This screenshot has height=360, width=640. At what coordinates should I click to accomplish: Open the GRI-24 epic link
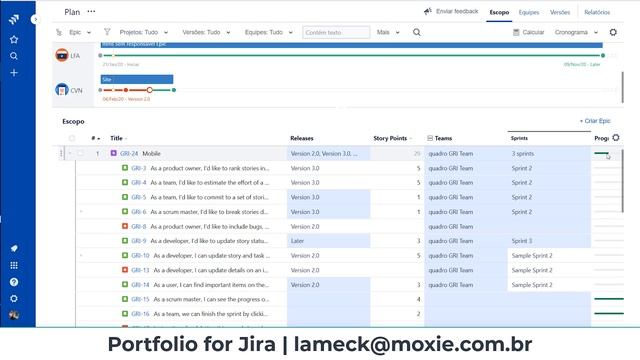click(x=129, y=153)
